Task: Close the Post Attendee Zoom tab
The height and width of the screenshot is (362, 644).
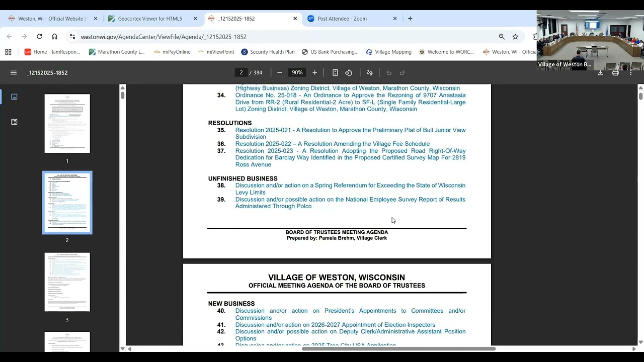Action: 395,19
